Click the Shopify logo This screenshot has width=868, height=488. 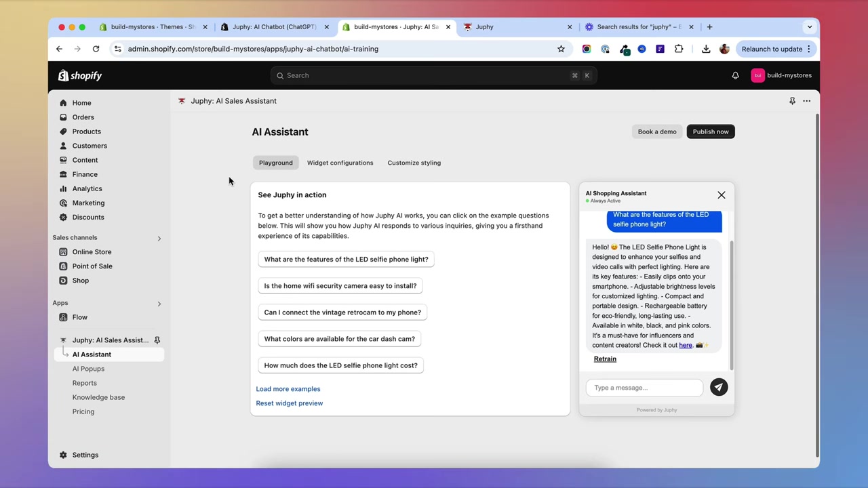click(x=80, y=75)
